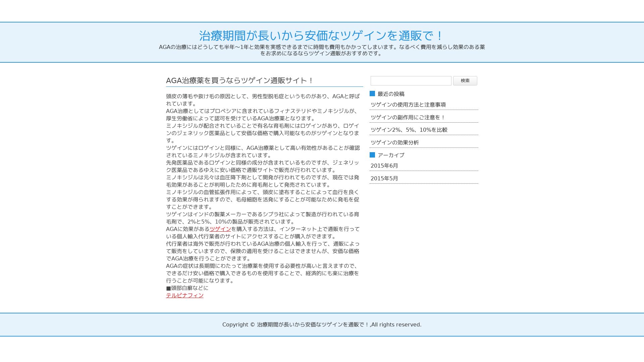
Task: Click the article's first paragraph about 頭皮の薄毛
Action: coord(262,100)
